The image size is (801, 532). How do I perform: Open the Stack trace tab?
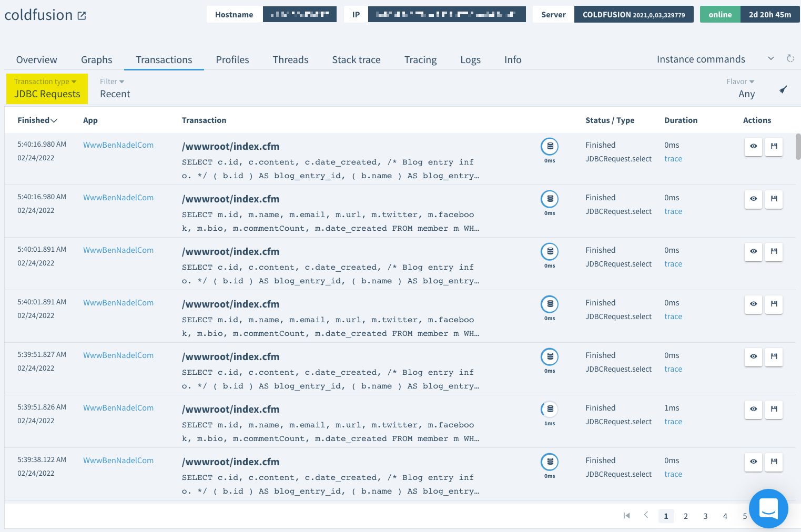[x=356, y=60]
